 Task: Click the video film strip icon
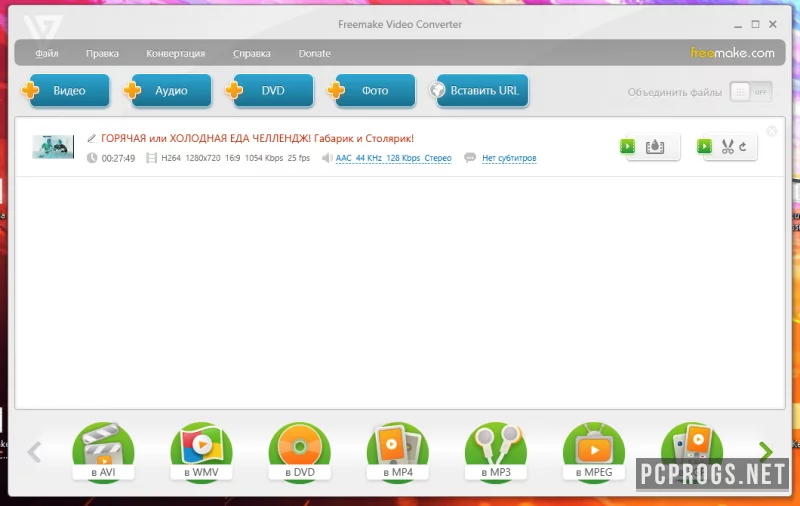152,158
